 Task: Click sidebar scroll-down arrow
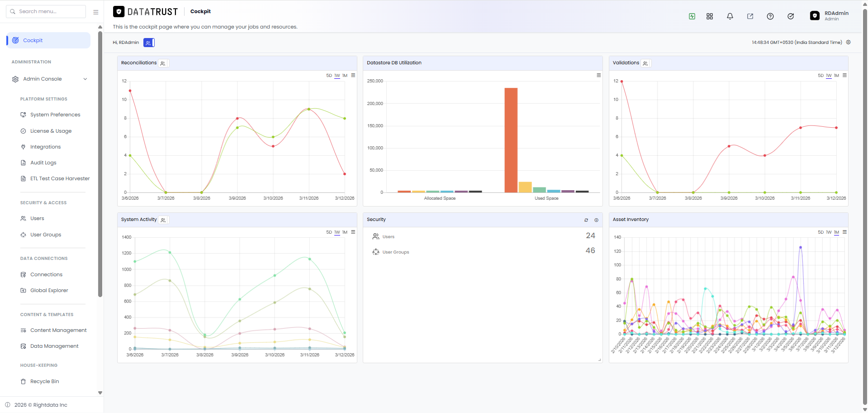click(x=100, y=393)
